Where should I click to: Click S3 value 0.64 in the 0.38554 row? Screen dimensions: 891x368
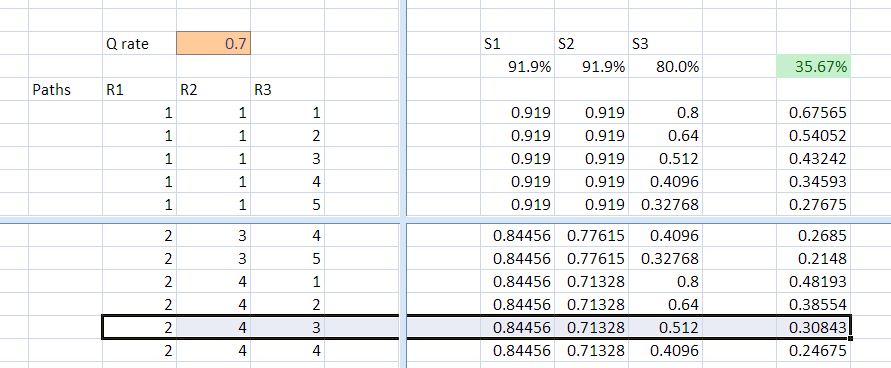coord(665,305)
